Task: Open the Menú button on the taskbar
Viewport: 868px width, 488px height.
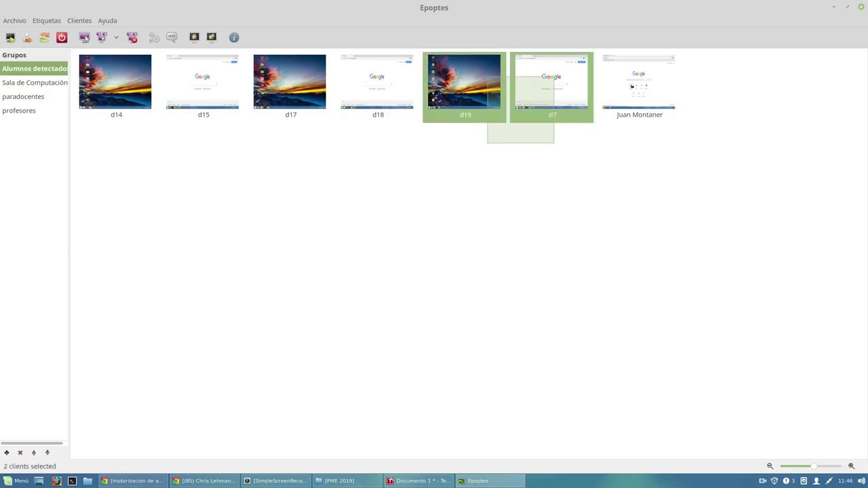Action: [x=16, y=481]
